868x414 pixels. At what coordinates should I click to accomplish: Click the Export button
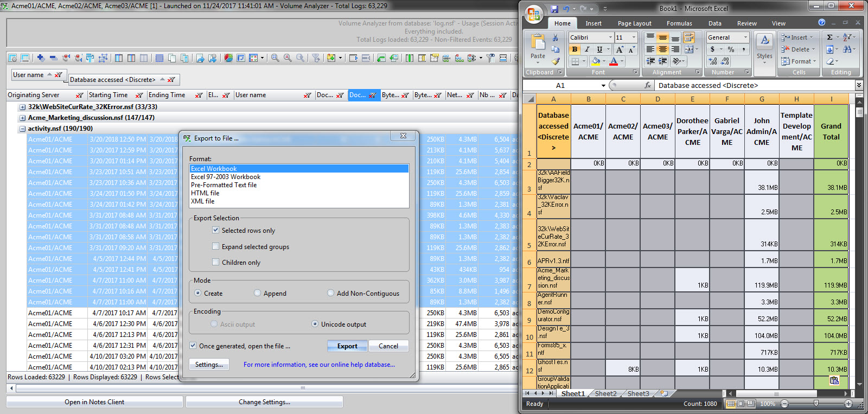(x=347, y=346)
